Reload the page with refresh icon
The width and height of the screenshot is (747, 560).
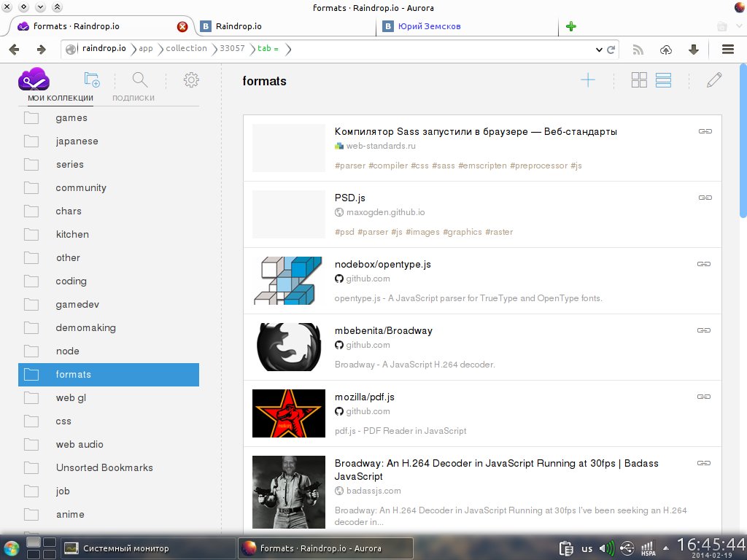(x=611, y=49)
